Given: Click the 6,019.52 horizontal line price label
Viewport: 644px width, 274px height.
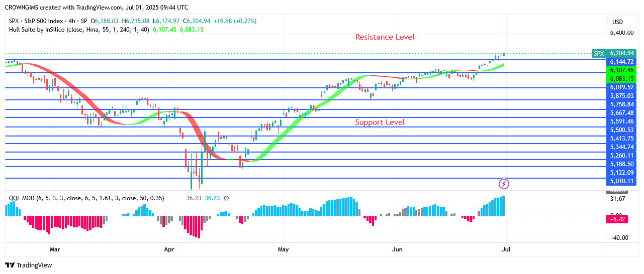Looking at the screenshot, I should click(x=622, y=87).
